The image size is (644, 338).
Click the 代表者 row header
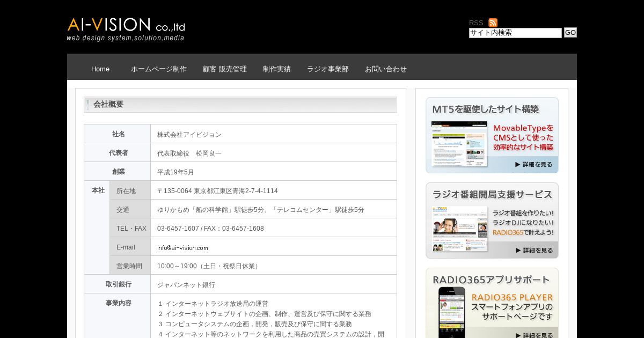pyautogui.click(x=118, y=152)
